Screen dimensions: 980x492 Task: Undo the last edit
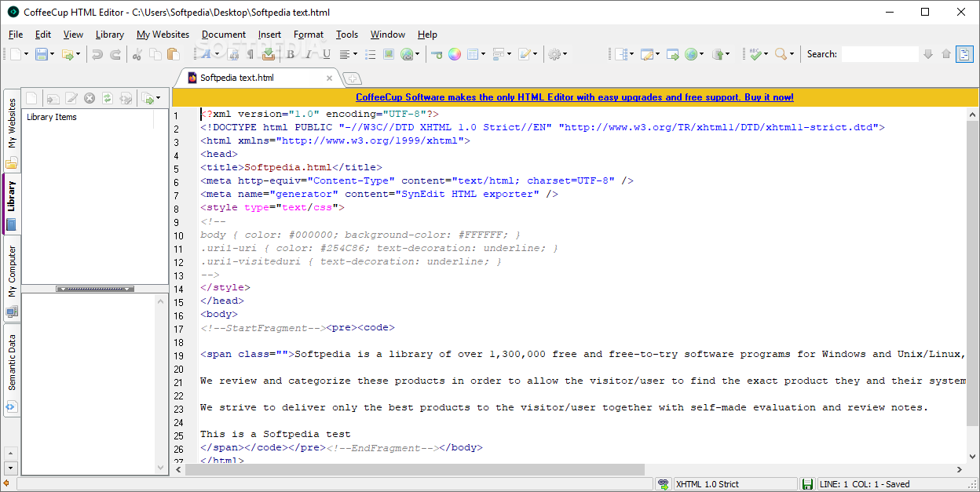point(97,54)
